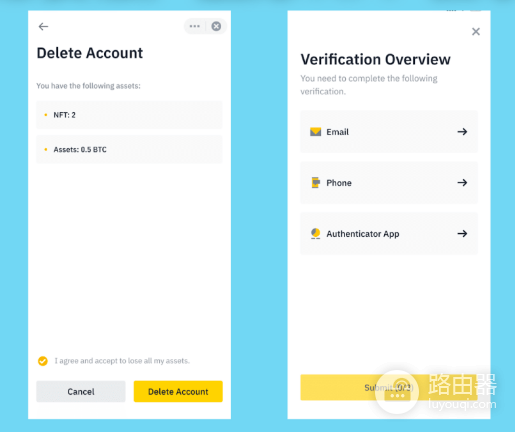
Task: Open Email verification via right arrow
Action: pyautogui.click(x=462, y=132)
